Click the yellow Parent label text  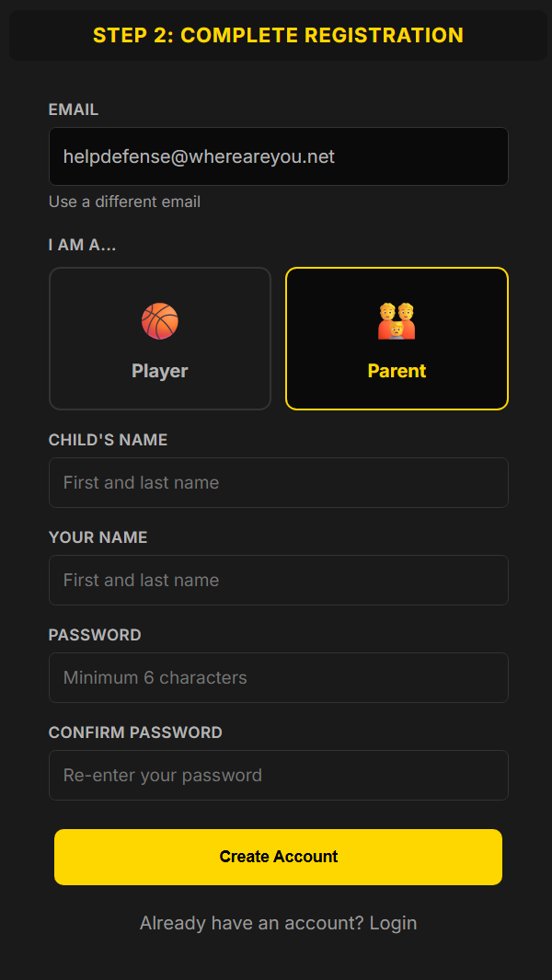(397, 371)
